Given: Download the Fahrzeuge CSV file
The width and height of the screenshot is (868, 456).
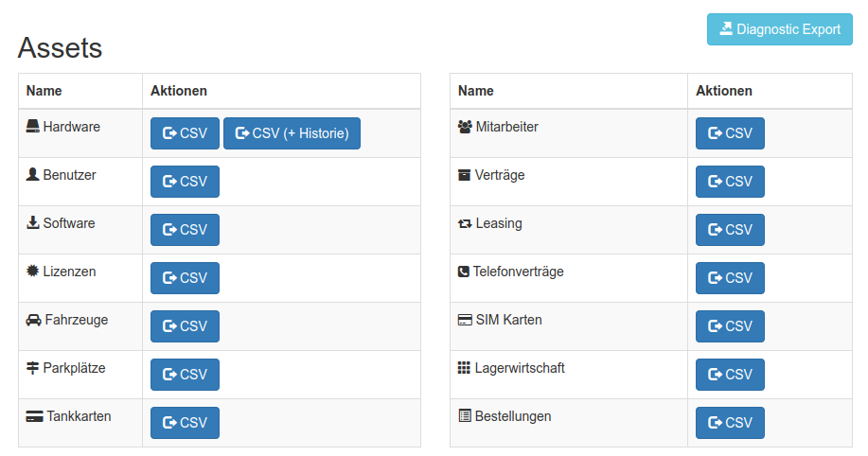Looking at the screenshot, I should click(185, 326).
